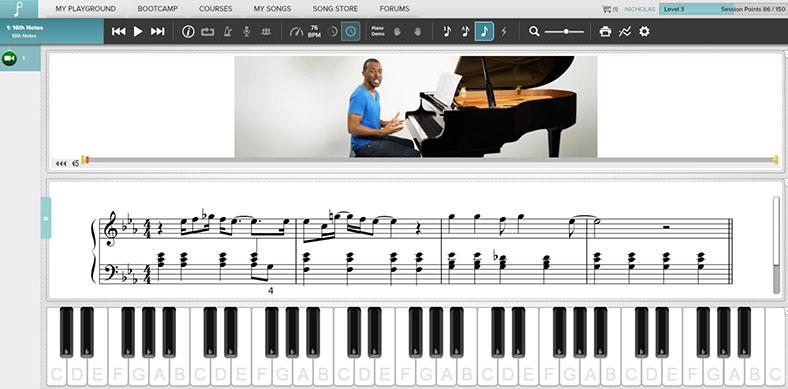Viewport: 788px width, 389px height.
Task: Click the music note logo icon
Action: pyautogui.click(x=19, y=9)
